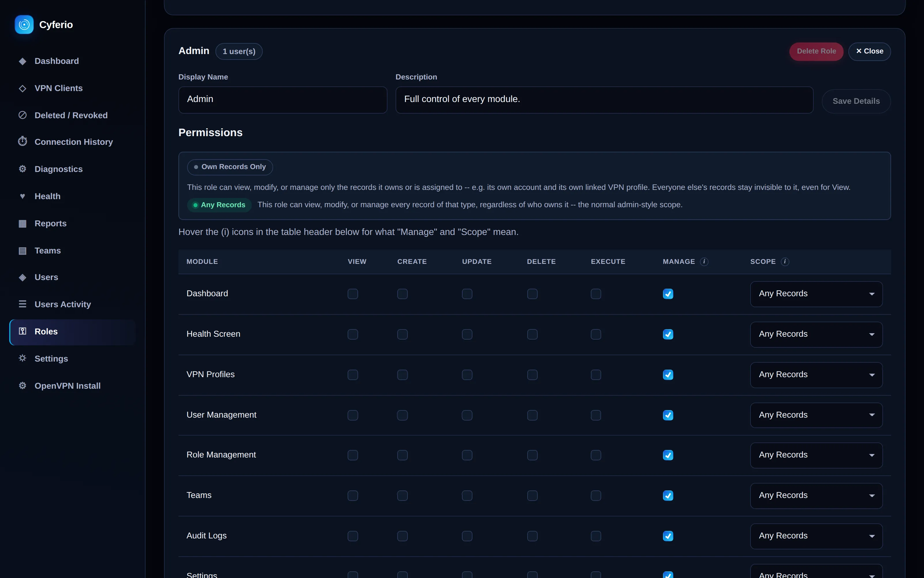Click the User Management module label

click(x=221, y=415)
